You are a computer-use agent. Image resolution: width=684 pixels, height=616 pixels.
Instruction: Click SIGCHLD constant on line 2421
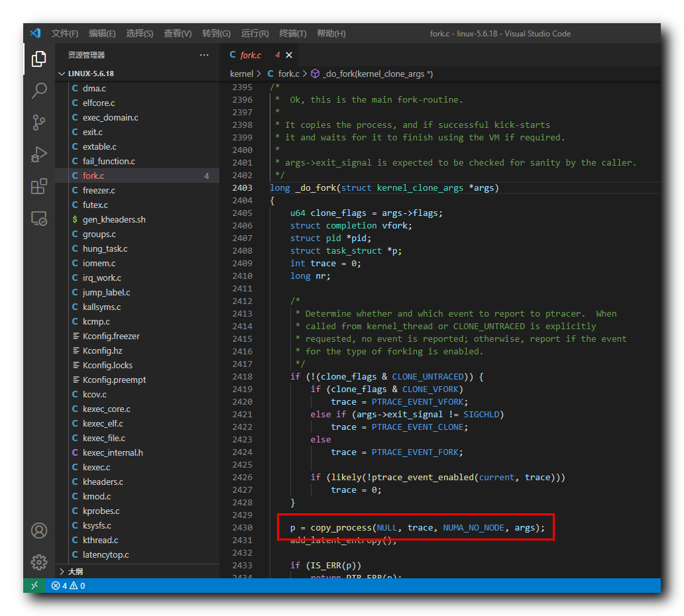pos(481,415)
